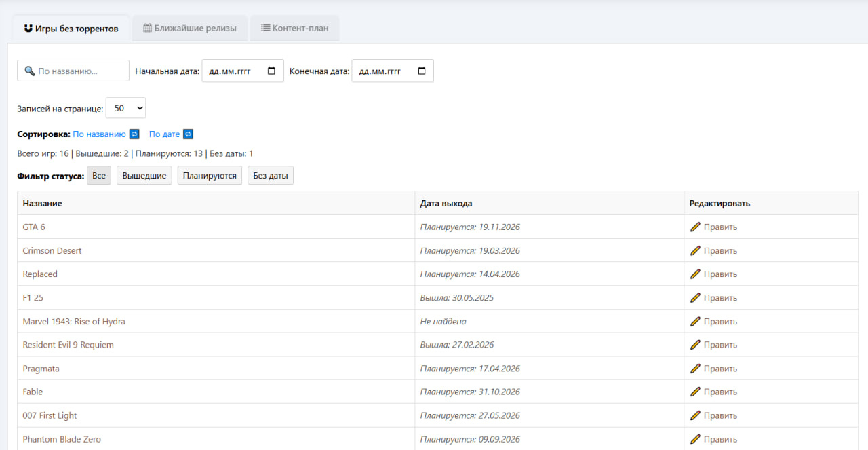Click the pencil icon for Crimson Desert
Viewport: 868px width, 450px height.
[x=695, y=251]
